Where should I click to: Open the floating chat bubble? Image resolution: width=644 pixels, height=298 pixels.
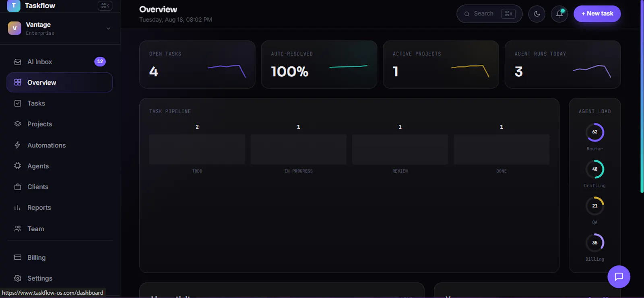(x=619, y=277)
